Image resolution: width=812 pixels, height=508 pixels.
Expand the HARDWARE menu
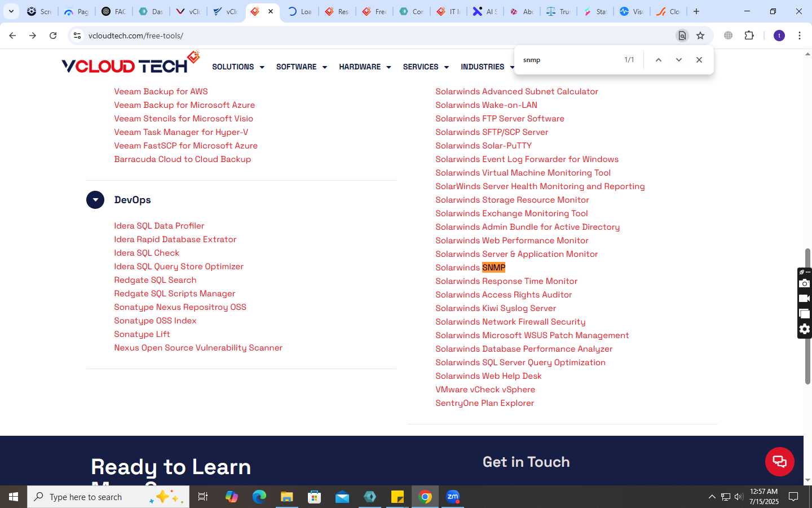365,67
